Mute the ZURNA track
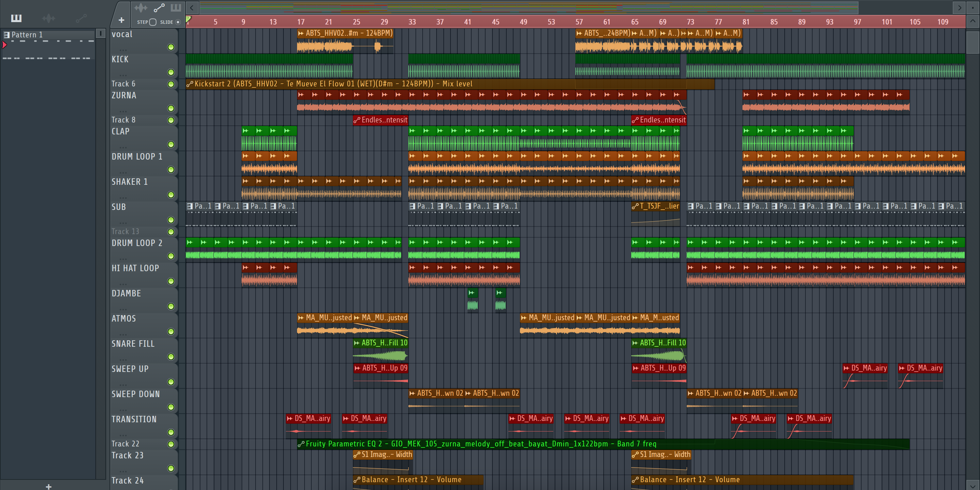 click(171, 109)
